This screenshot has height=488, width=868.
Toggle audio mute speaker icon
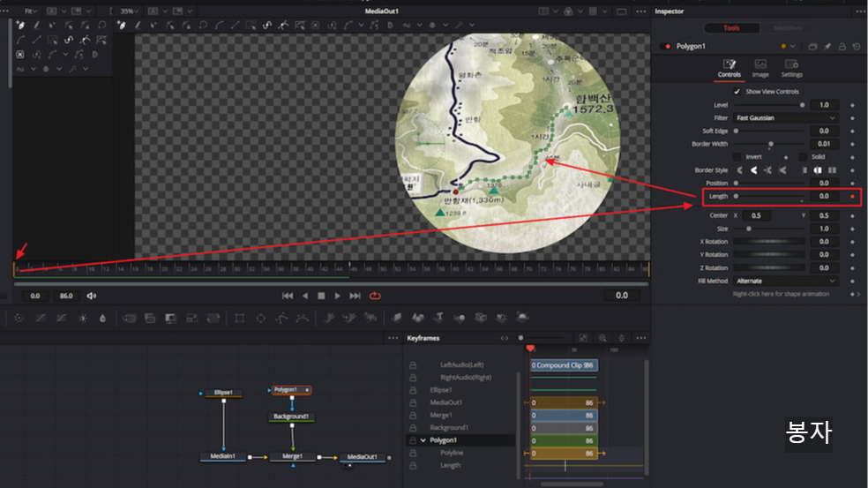pos(92,296)
